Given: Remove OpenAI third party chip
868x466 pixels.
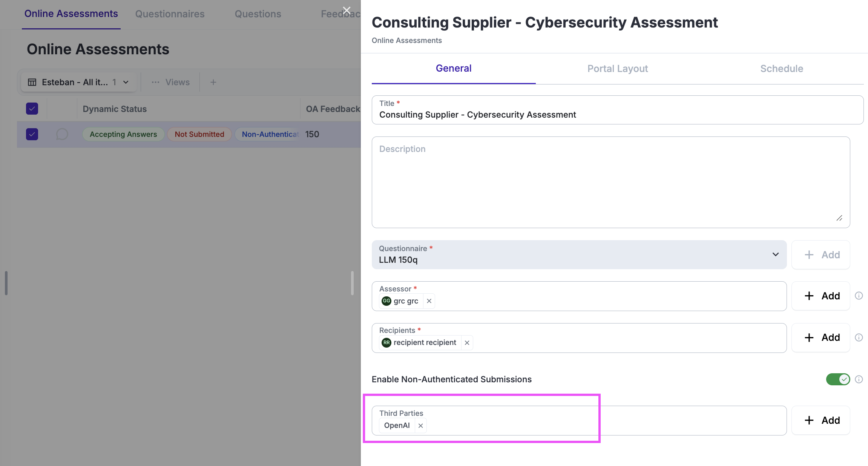Looking at the screenshot, I should 420,426.
